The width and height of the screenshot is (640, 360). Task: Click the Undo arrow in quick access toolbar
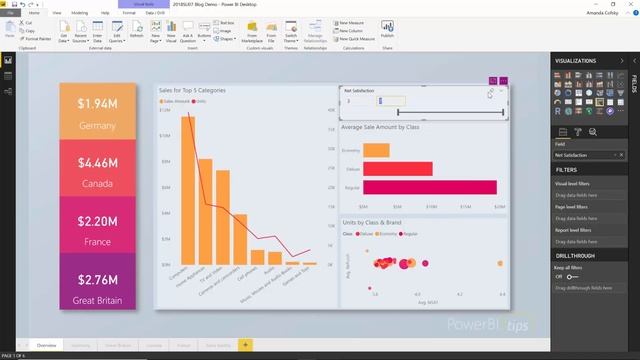click(22, 4)
